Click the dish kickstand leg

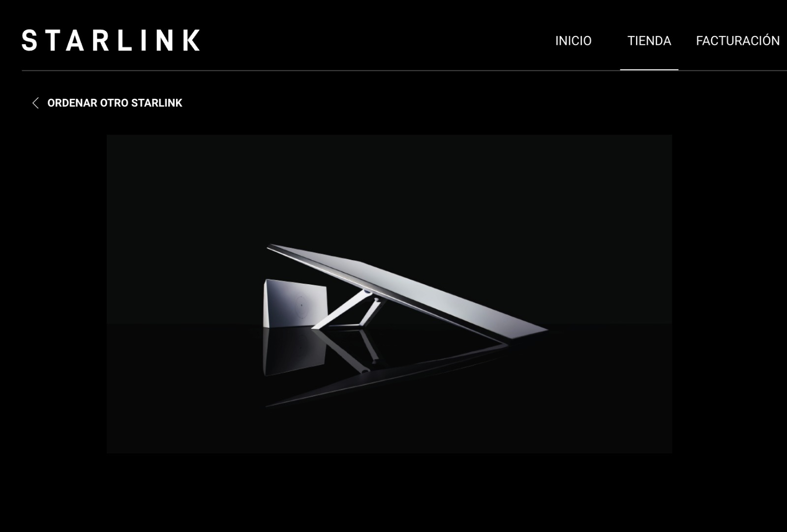coord(348,311)
